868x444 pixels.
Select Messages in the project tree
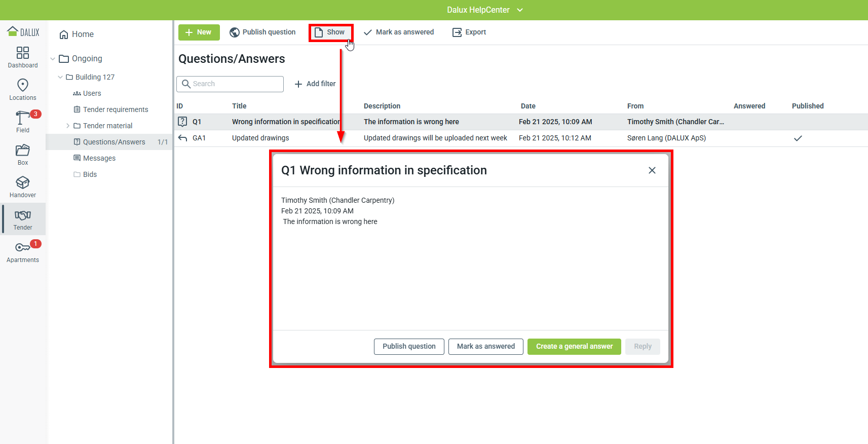coord(99,158)
